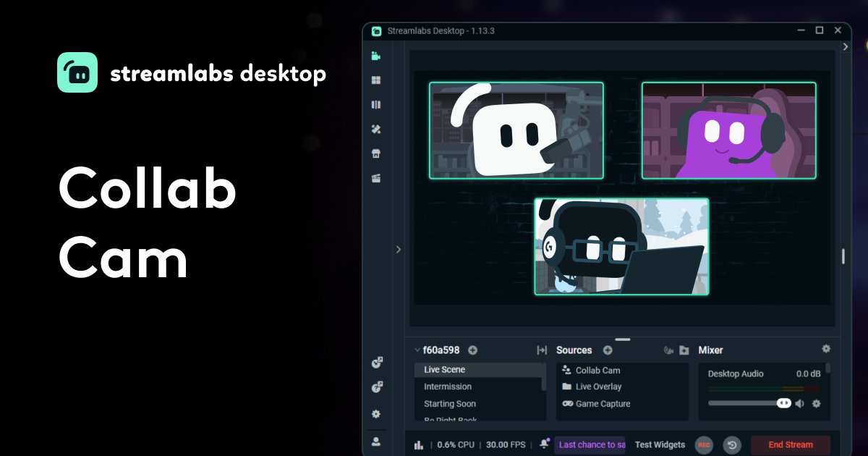The height and width of the screenshot is (456, 868).
Task: Toggle the replay buffer button
Action: (732, 445)
